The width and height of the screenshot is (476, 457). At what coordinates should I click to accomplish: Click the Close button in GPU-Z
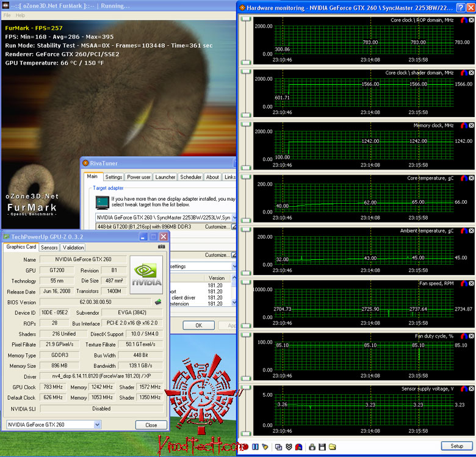coord(151,425)
